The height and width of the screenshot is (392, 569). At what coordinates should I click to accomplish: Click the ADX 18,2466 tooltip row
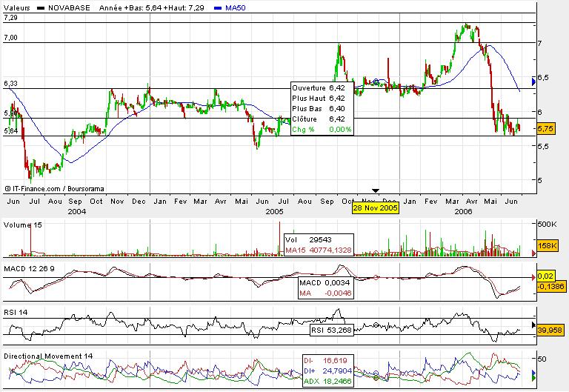[327, 381]
